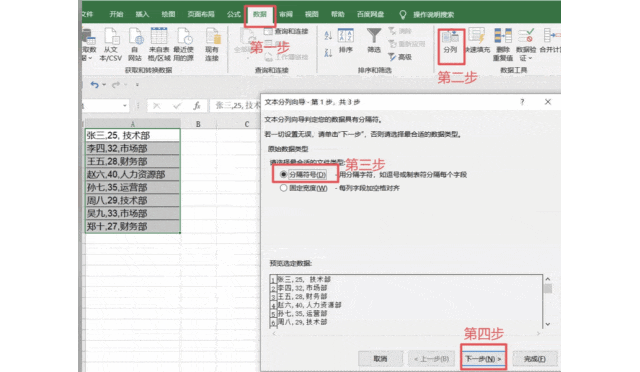Screen dimensions: 640x372
Task: Open the 页面布局 ribbon tab
Action: click(x=201, y=14)
